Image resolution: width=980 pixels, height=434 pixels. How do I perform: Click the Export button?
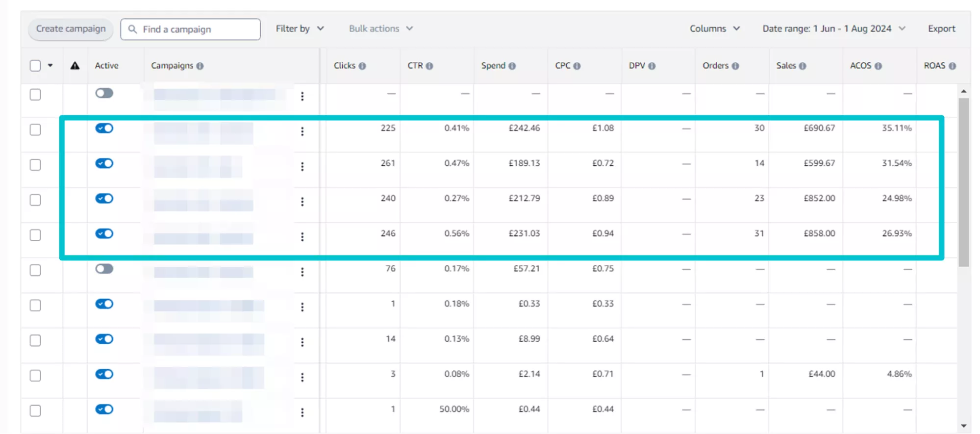coord(941,29)
